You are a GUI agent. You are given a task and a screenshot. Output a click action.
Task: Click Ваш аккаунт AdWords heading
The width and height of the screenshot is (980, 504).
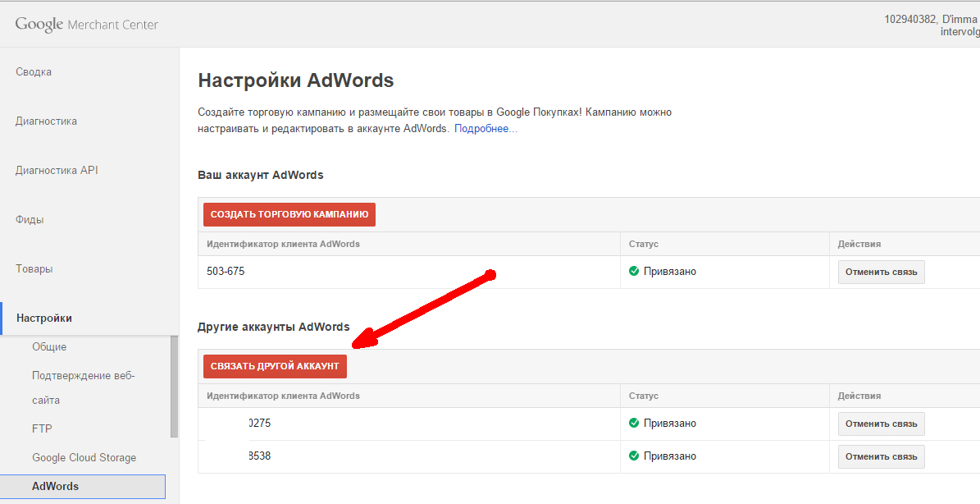point(261,175)
